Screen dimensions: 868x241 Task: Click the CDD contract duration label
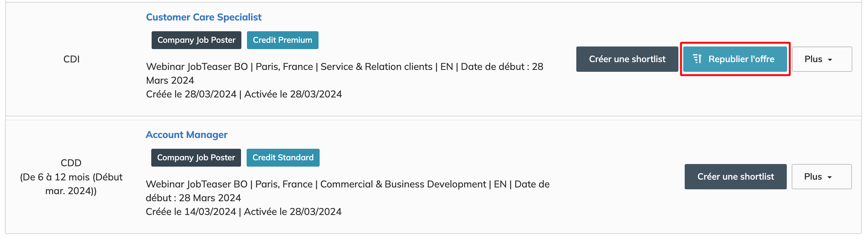(x=71, y=177)
